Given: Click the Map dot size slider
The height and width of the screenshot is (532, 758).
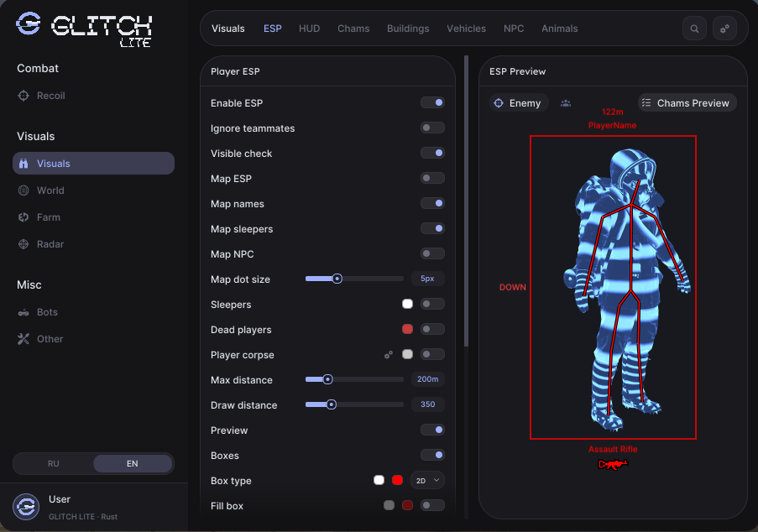Looking at the screenshot, I should click(354, 279).
